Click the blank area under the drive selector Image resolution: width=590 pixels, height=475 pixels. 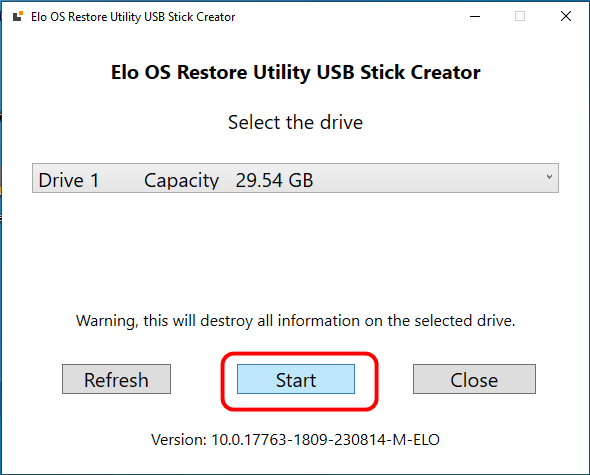[295, 248]
